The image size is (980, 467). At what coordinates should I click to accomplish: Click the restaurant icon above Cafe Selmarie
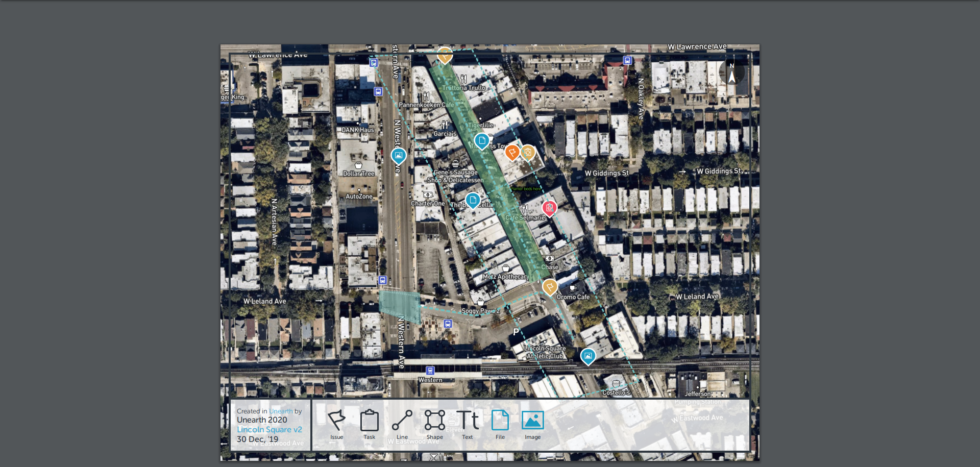[525, 209]
